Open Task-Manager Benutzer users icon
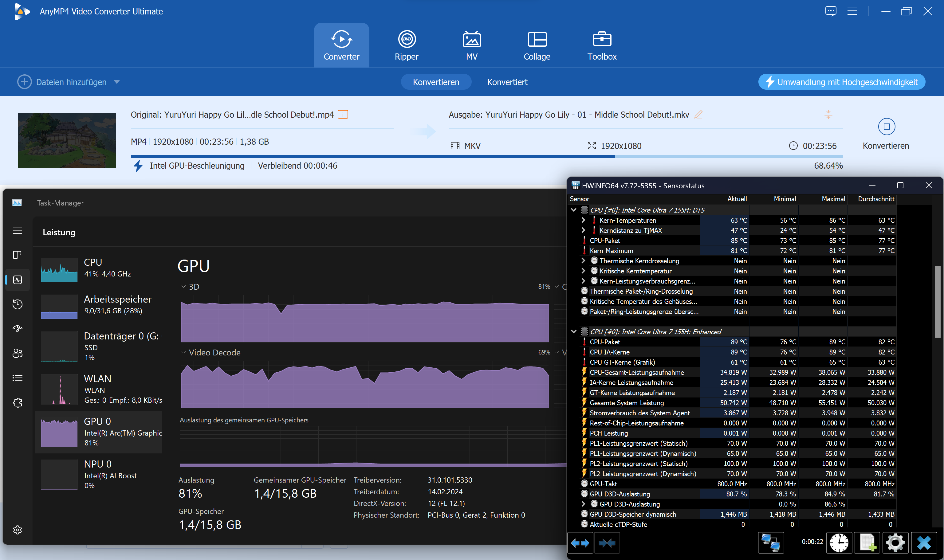 click(18, 353)
